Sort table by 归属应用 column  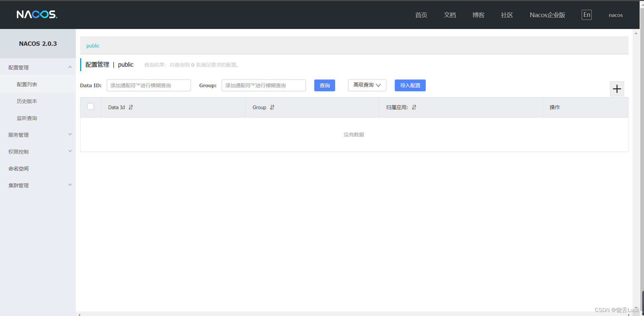(x=414, y=107)
